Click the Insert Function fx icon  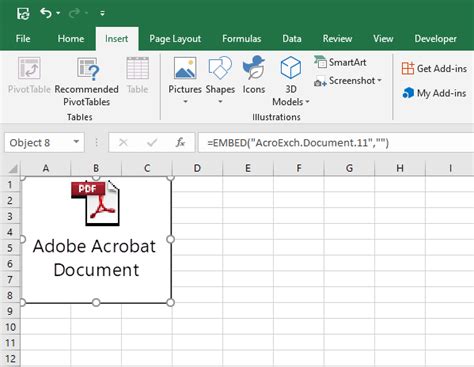tap(180, 143)
